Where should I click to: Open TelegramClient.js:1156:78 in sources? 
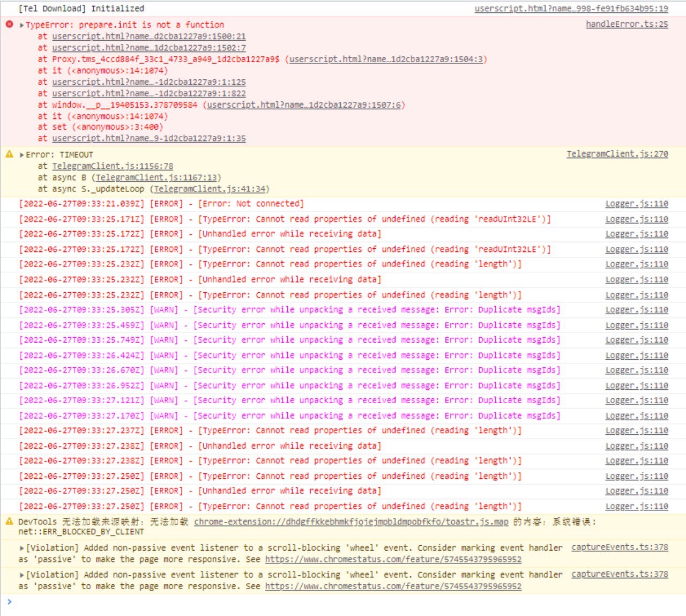[x=111, y=166]
